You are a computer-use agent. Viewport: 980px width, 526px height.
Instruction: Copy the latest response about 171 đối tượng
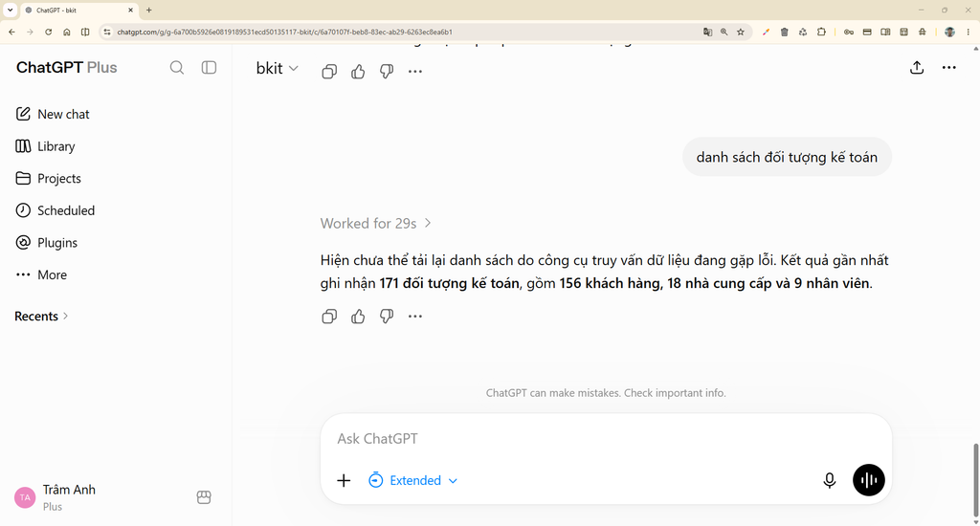329,317
